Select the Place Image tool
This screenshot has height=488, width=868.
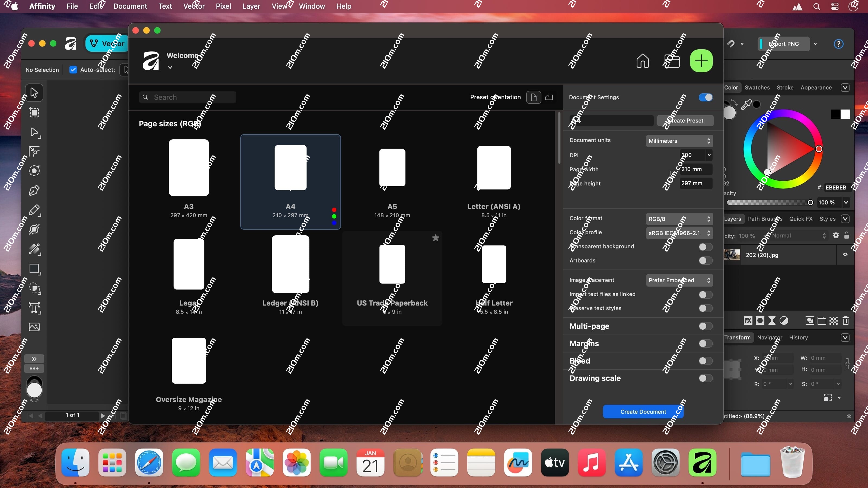tap(34, 327)
